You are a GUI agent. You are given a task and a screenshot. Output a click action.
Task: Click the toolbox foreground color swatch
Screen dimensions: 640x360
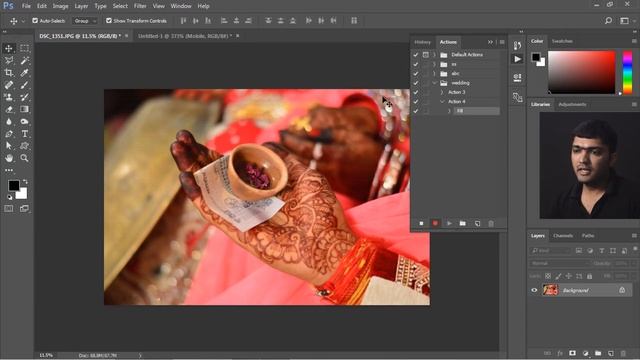pos(13,186)
